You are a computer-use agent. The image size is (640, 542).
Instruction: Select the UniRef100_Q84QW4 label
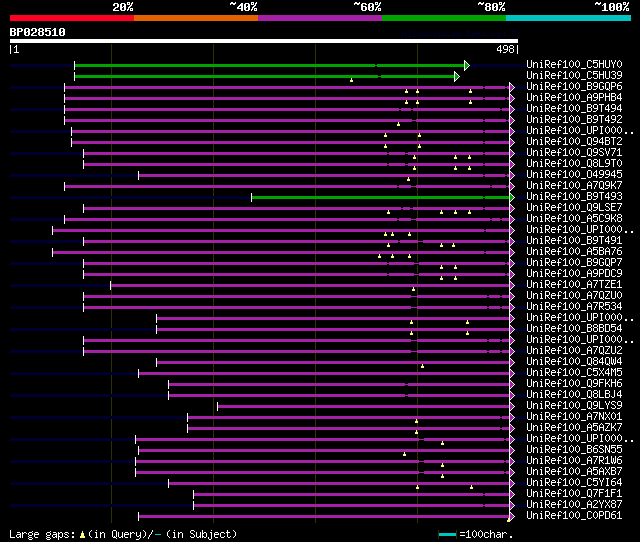(x=574, y=362)
